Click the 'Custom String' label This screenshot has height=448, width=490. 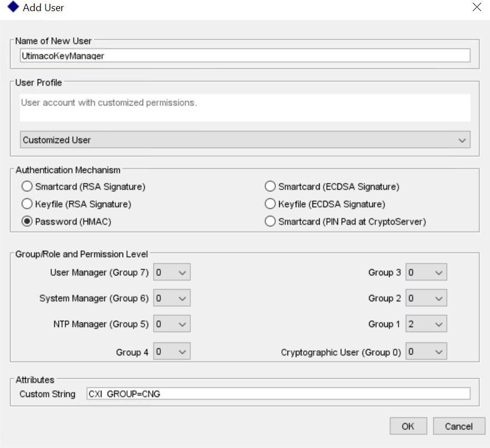(x=48, y=394)
